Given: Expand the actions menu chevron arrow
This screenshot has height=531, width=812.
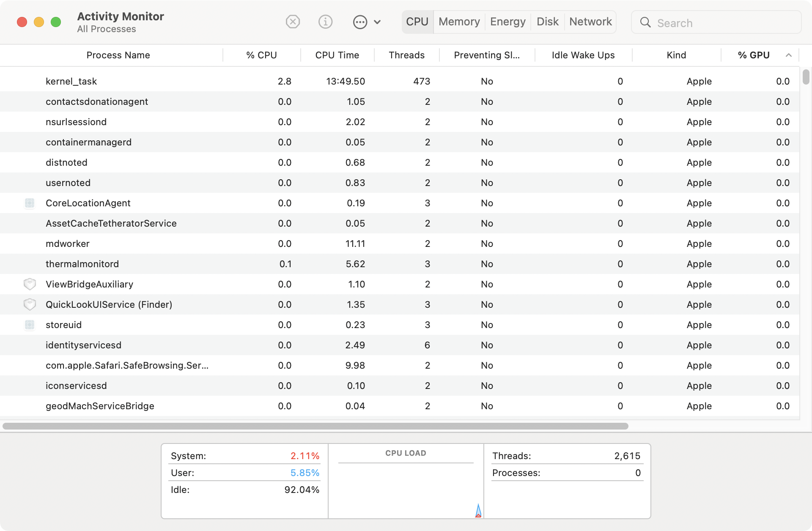Looking at the screenshot, I should click(x=377, y=22).
